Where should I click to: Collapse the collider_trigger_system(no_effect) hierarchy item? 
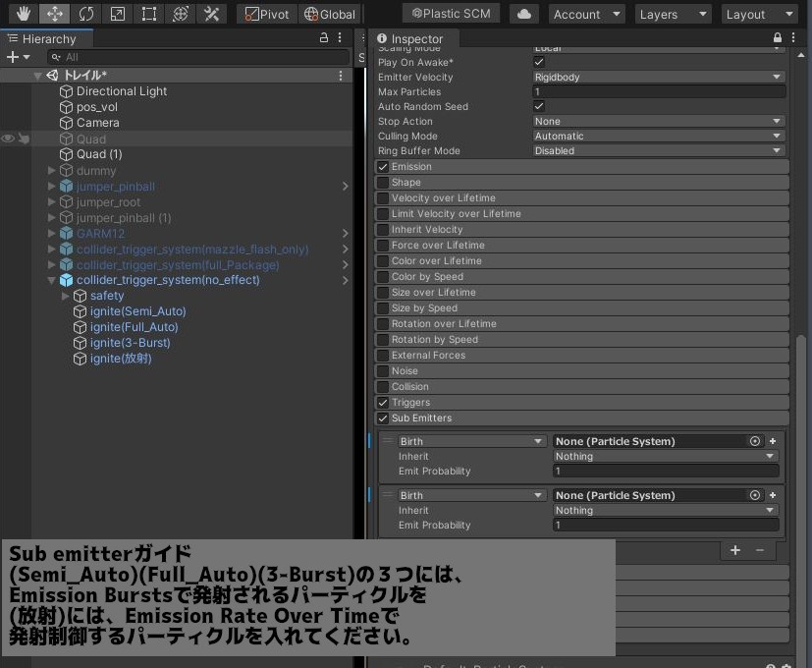pyautogui.click(x=51, y=280)
